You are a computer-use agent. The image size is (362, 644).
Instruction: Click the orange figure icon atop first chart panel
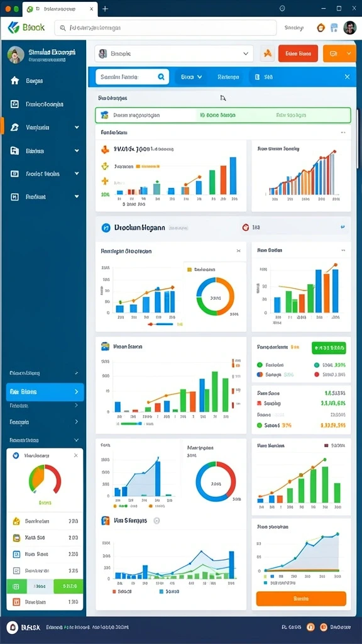click(105, 150)
